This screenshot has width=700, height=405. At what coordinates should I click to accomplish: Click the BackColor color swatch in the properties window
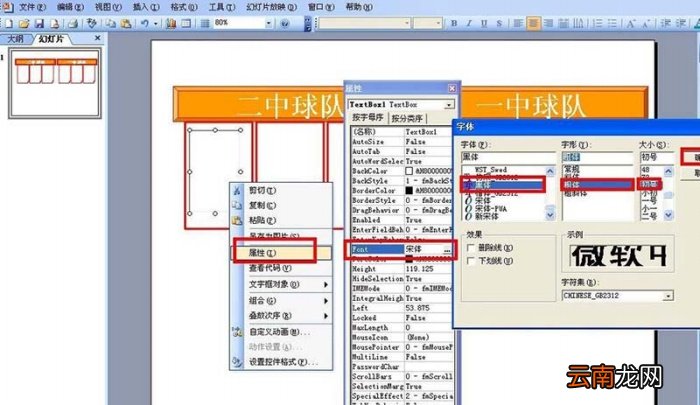click(x=409, y=171)
